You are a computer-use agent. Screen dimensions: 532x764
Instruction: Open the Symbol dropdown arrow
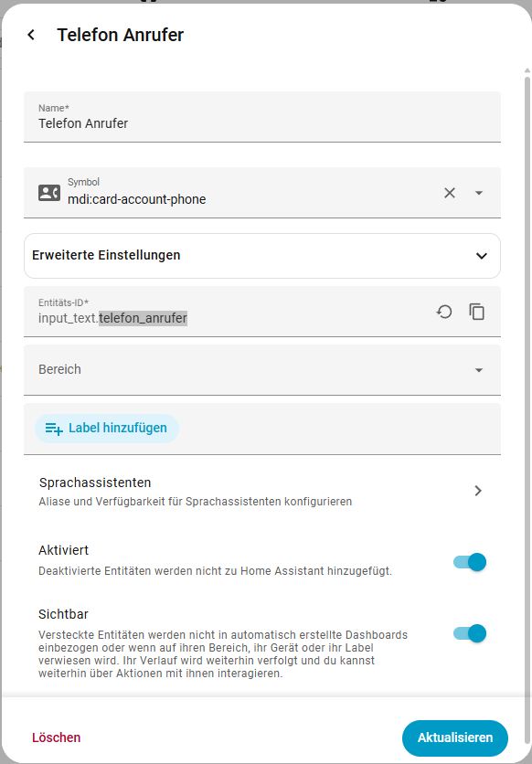479,193
